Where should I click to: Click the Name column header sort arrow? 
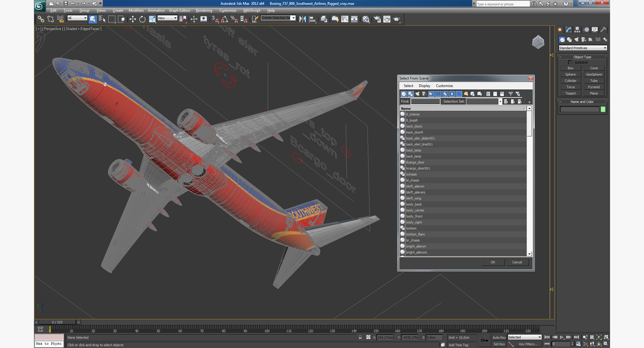tap(524, 108)
